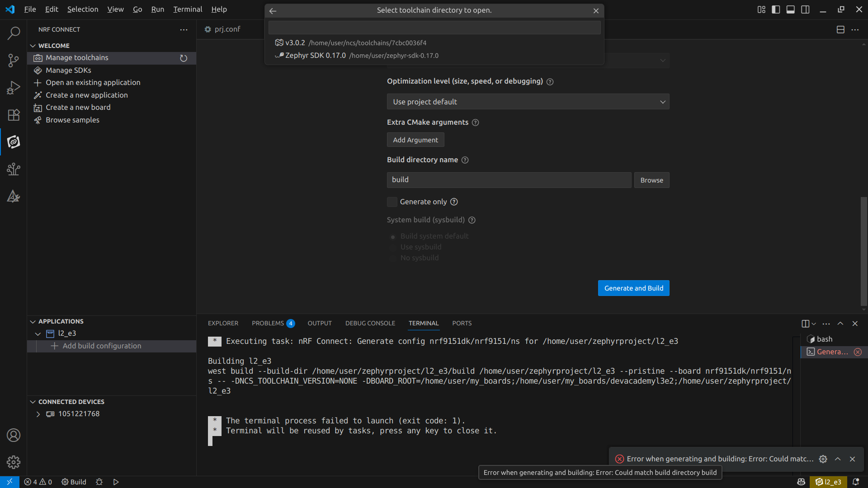Click Browse for build directory

click(x=651, y=180)
